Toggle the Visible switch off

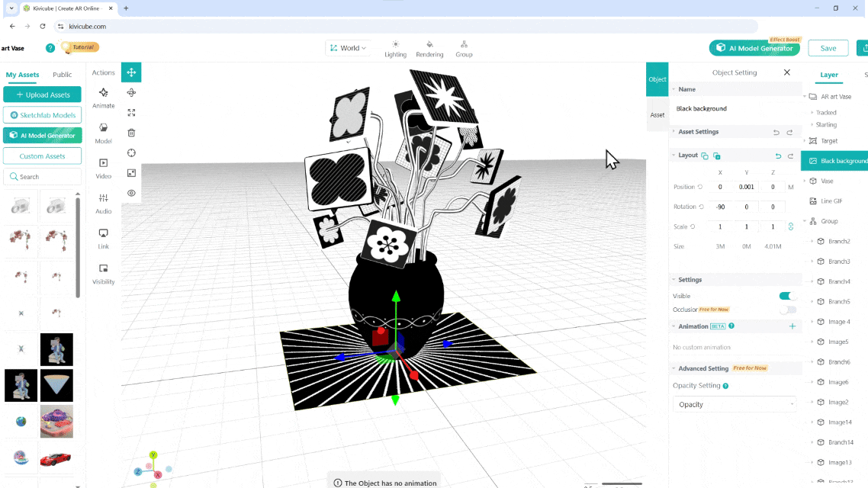[786, 296]
